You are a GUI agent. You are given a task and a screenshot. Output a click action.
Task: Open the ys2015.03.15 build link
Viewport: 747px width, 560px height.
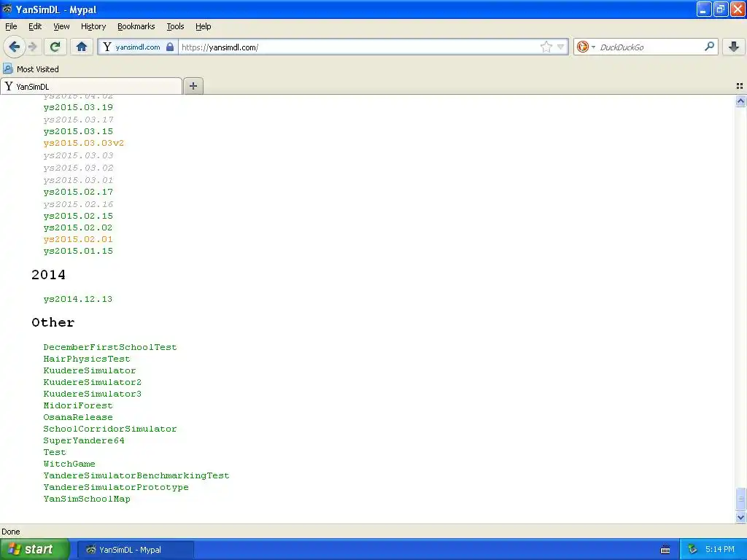pyautogui.click(x=78, y=131)
